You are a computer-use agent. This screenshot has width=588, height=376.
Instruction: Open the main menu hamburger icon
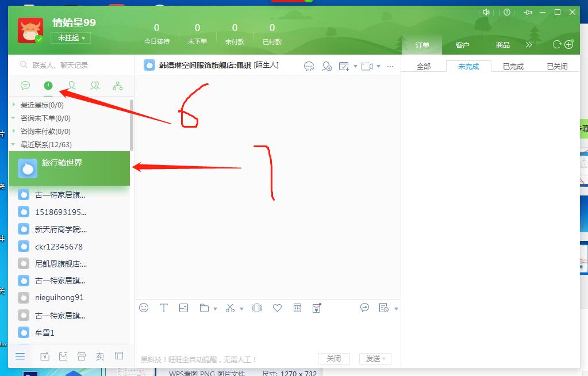tap(20, 356)
